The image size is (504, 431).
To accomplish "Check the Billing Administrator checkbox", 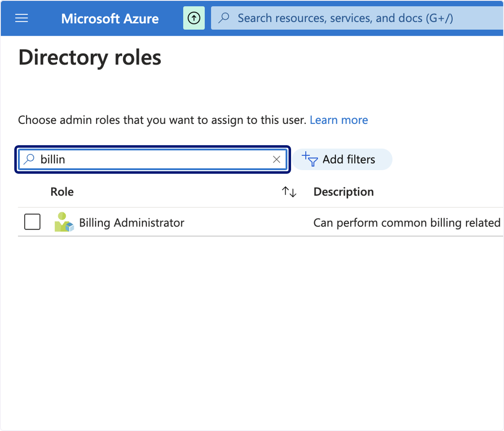I will pos(32,222).
